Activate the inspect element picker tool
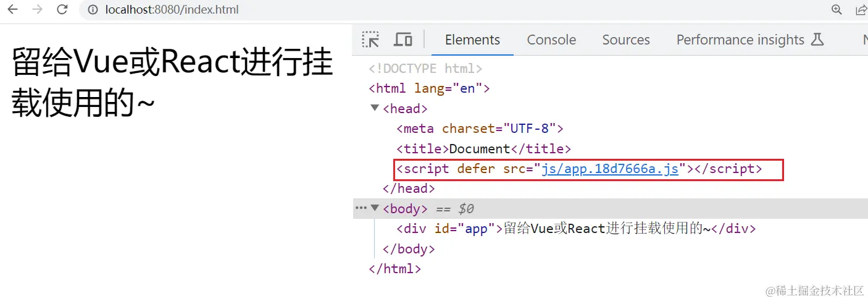This screenshot has height=301, width=868. tap(370, 40)
